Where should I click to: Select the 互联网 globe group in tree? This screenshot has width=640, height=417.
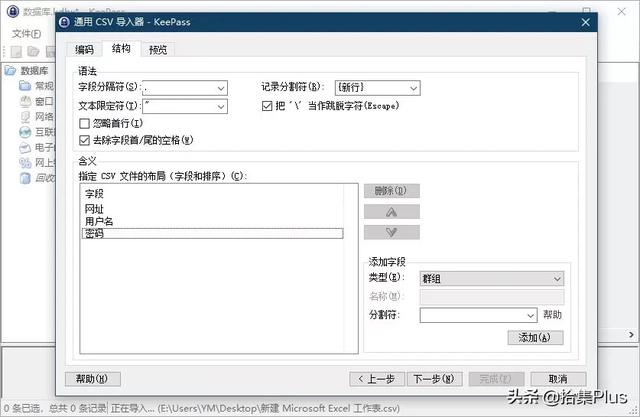37,132
